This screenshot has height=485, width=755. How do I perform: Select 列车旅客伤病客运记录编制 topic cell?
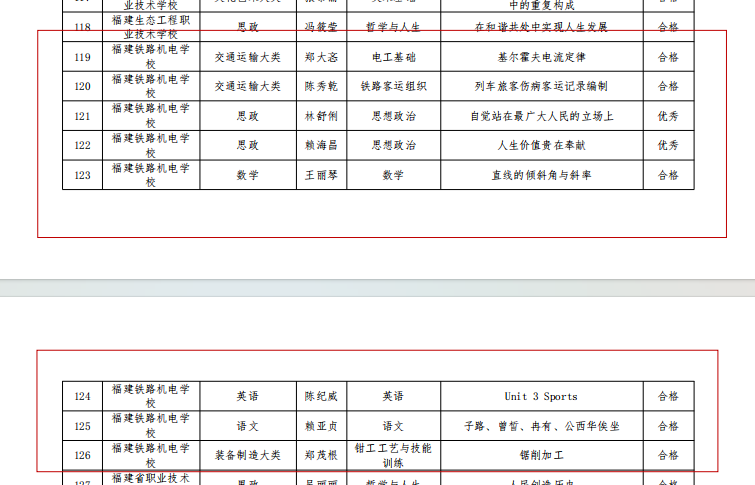point(541,86)
